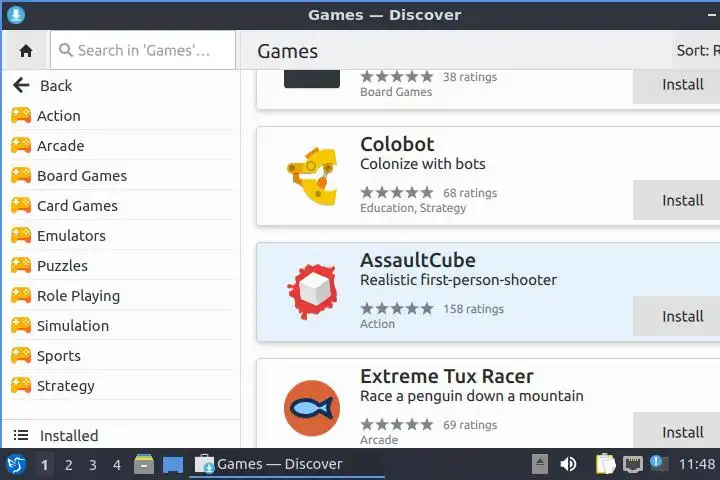The height and width of the screenshot is (480, 720).
Task: Select the Board Games category
Action: [x=121, y=175]
